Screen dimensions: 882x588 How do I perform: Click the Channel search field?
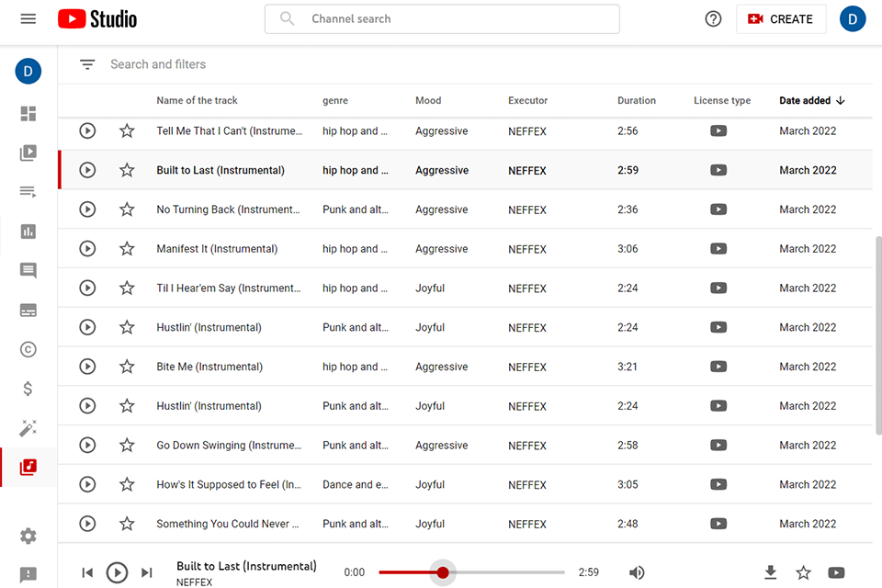click(x=442, y=19)
